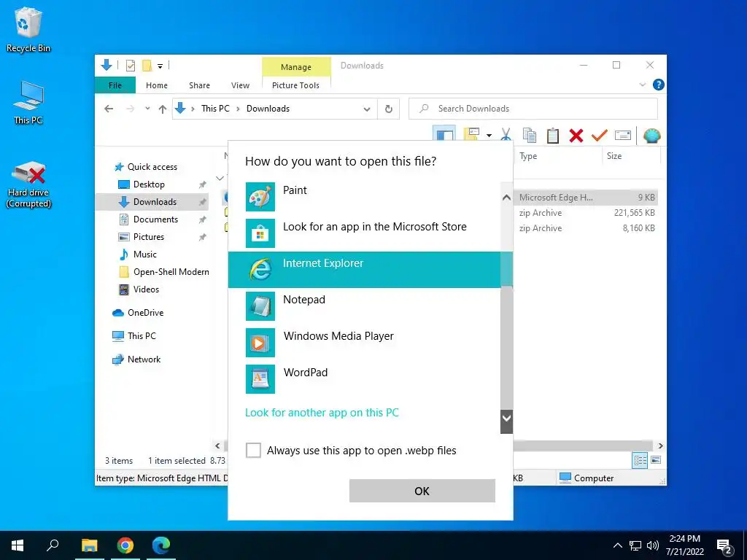Viewport: 747px width, 560px height.
Task: Click the Cut scissors toolbar icon
Action: 506,136
